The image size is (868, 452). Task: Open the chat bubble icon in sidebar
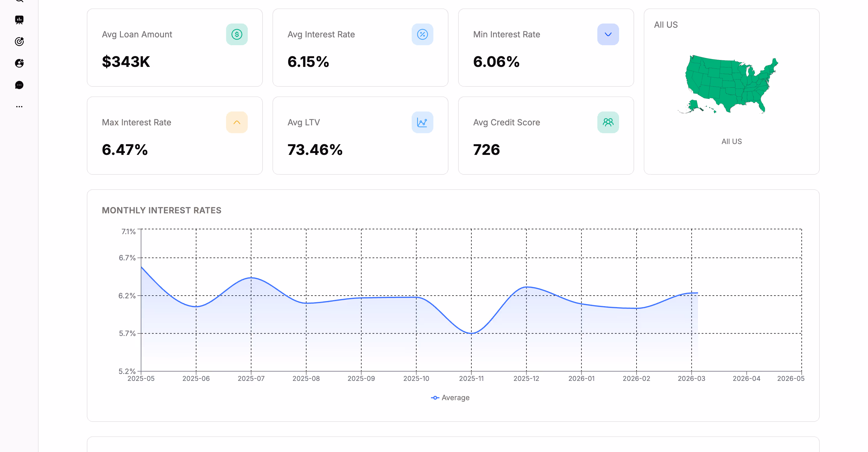(19, 85)
